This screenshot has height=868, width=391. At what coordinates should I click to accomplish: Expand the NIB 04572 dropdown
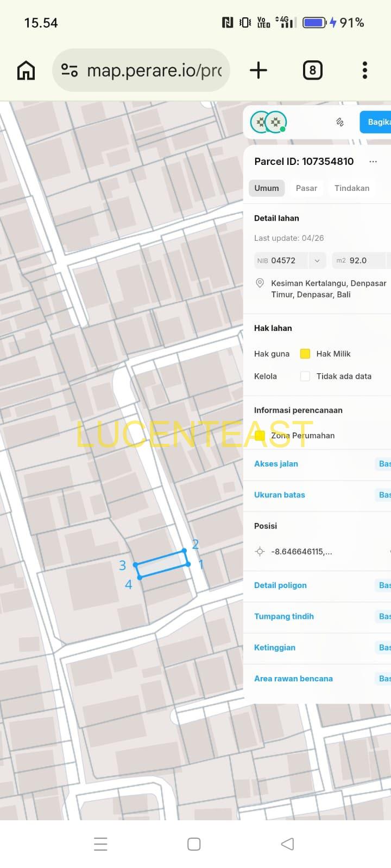(x=317, y=260)
